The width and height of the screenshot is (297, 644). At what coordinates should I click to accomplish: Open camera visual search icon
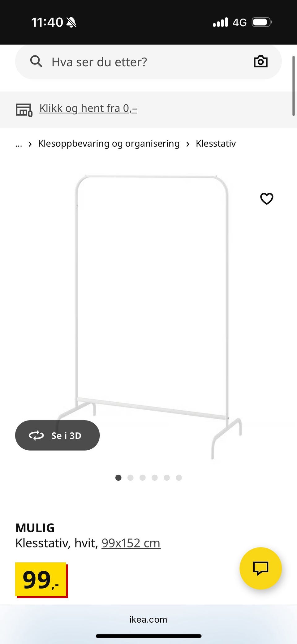click(x=260, y=62)
